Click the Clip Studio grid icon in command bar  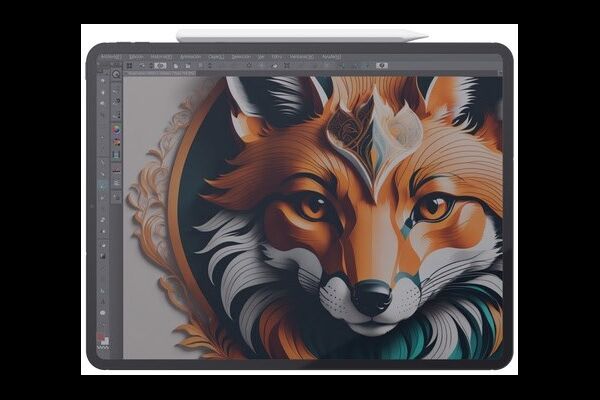coord(129,66)
